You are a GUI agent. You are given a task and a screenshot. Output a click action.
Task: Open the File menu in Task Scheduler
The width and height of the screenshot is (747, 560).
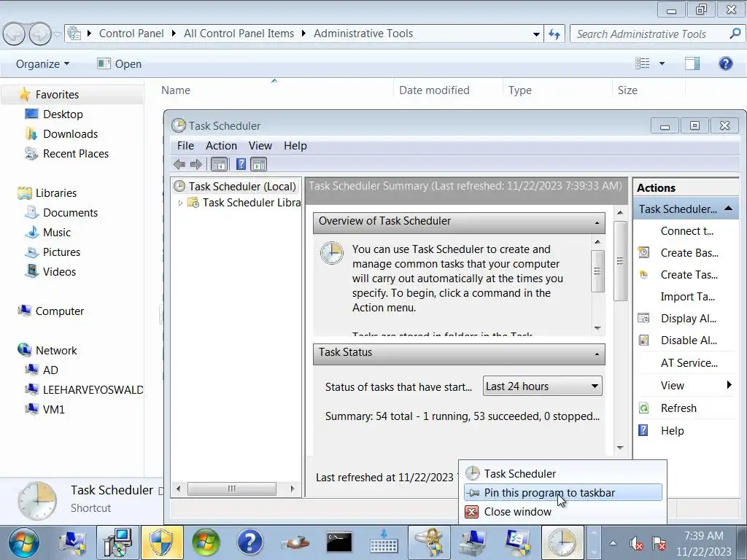[185, 146]
